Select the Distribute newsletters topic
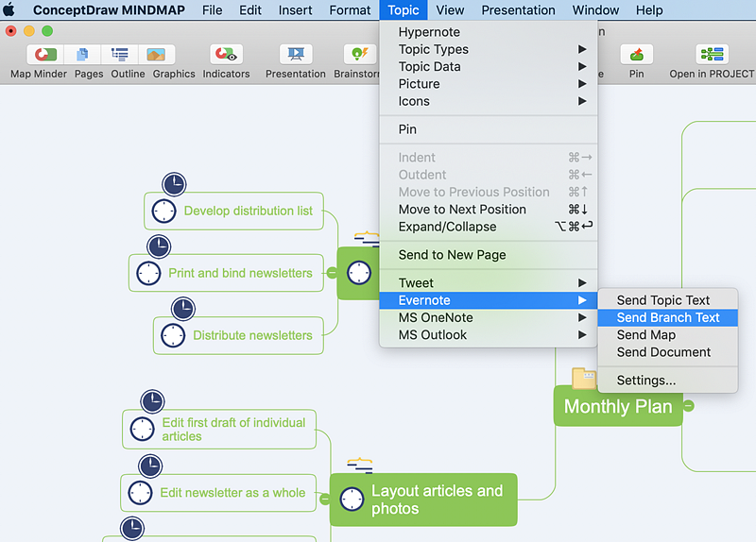The width and height of the screenshot is (756, 542). click(x=238, y=335)
